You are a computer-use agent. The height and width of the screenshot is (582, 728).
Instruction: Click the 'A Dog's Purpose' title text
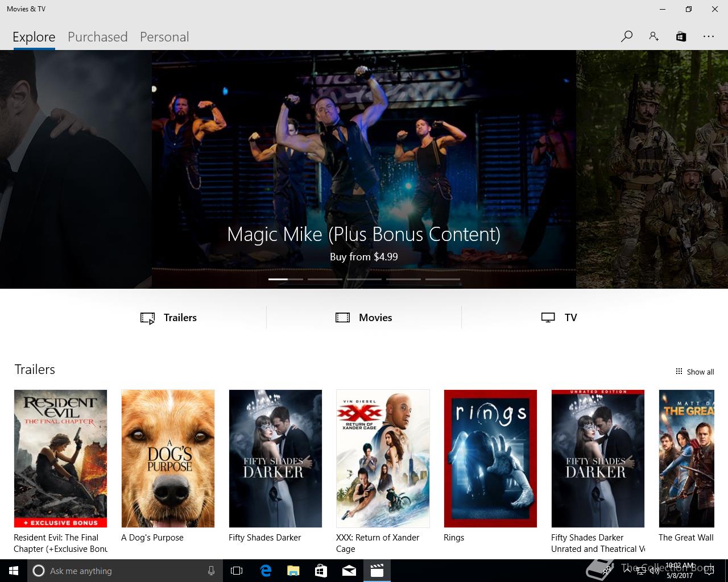click(x=152, y=538)
